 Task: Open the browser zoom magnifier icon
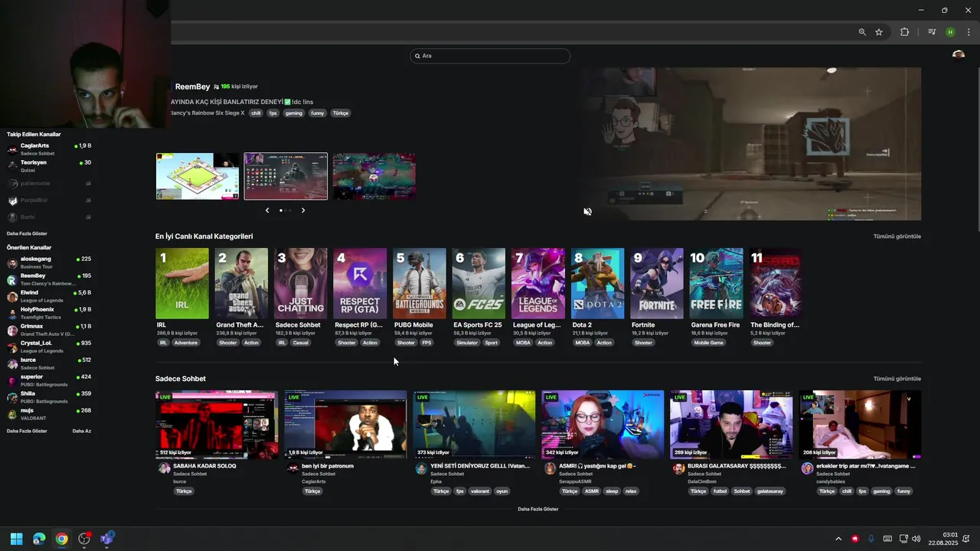pos(862,32)
